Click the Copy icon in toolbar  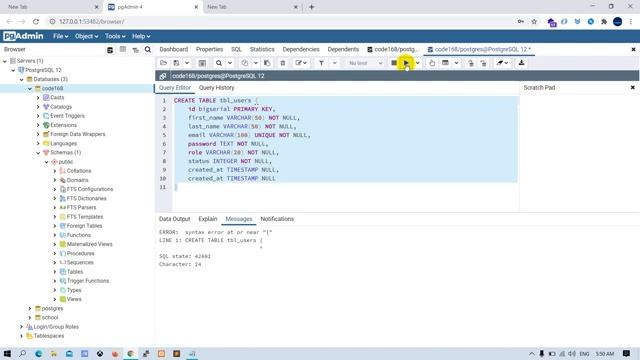[x=244, y=63]
